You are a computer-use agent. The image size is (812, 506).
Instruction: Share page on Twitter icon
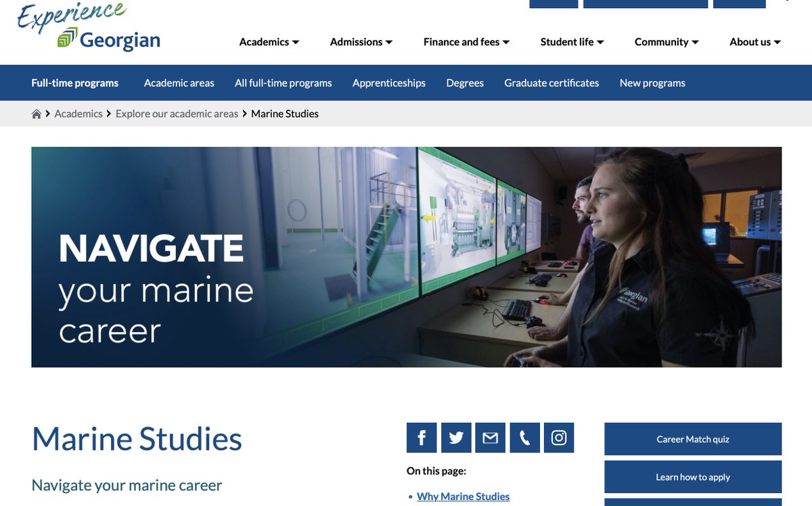click(456, 438)
